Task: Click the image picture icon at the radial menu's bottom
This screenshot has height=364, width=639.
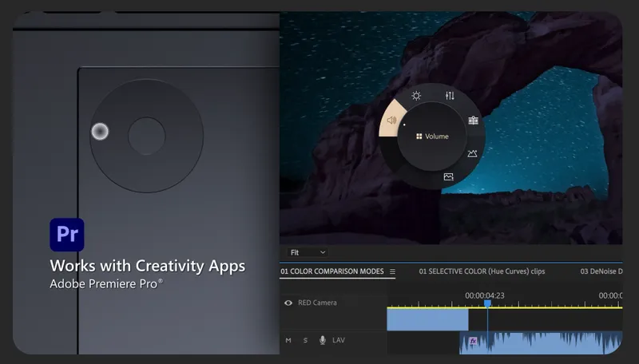Action: [449, 176]
